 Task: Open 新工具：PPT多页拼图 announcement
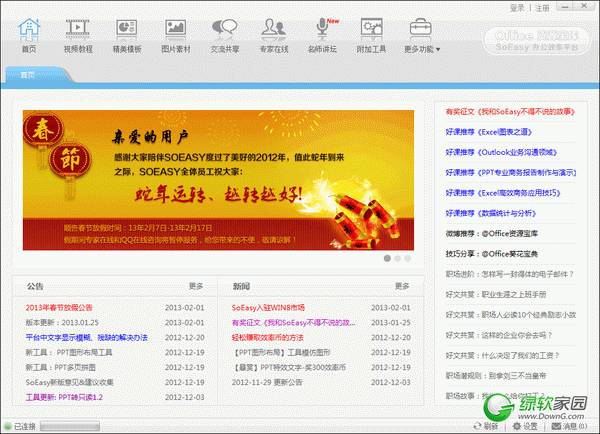(x=60, y=367)
